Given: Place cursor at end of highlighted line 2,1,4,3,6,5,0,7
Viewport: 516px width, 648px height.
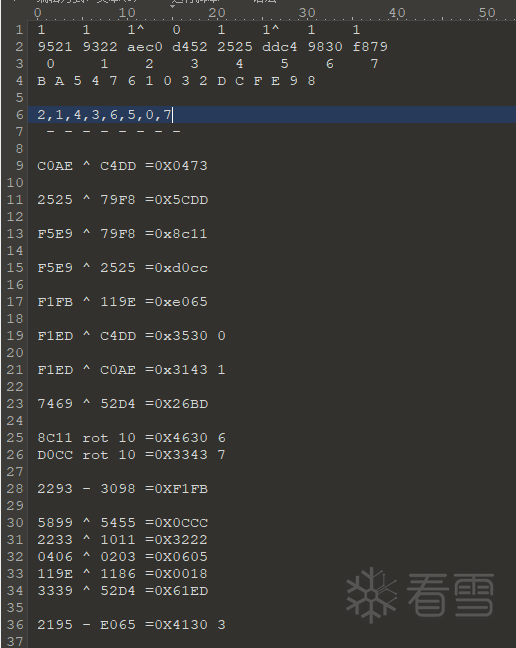Looking at the screenshot, I should point(173,114).
